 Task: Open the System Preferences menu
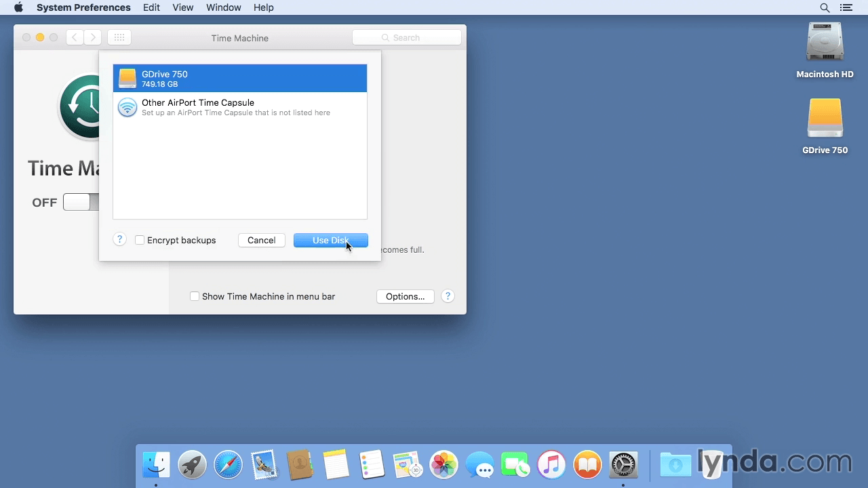(x=83, y=7)
